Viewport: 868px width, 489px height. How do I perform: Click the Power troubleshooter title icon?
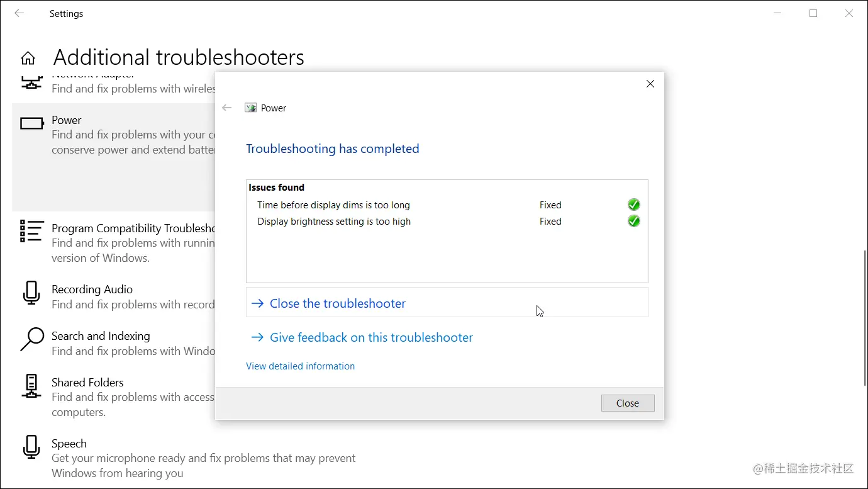(x=250, y=108)
